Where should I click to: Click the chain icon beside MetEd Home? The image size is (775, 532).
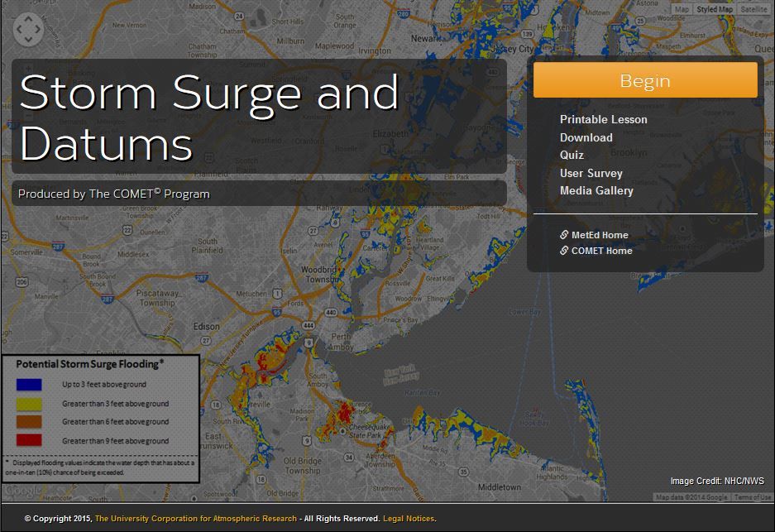coord(564,235)
